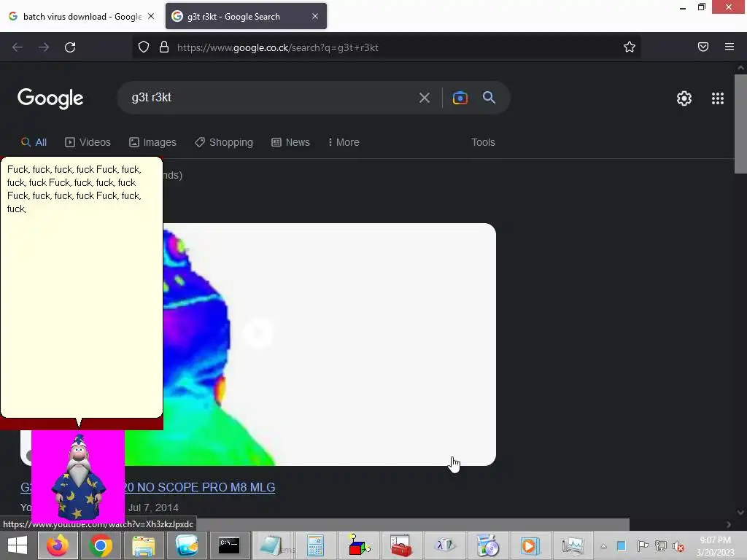Expand the More search filters menu

tap(344, 142)
